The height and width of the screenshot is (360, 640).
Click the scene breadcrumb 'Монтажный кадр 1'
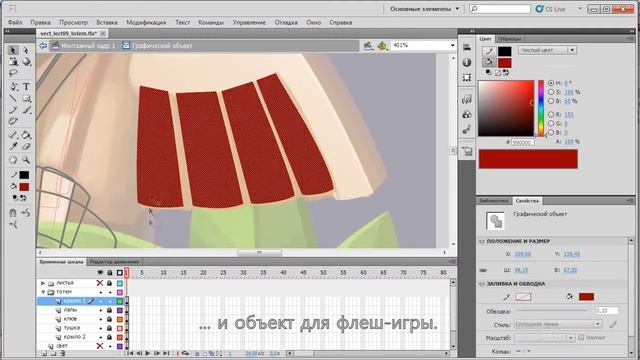pos(84,46)
